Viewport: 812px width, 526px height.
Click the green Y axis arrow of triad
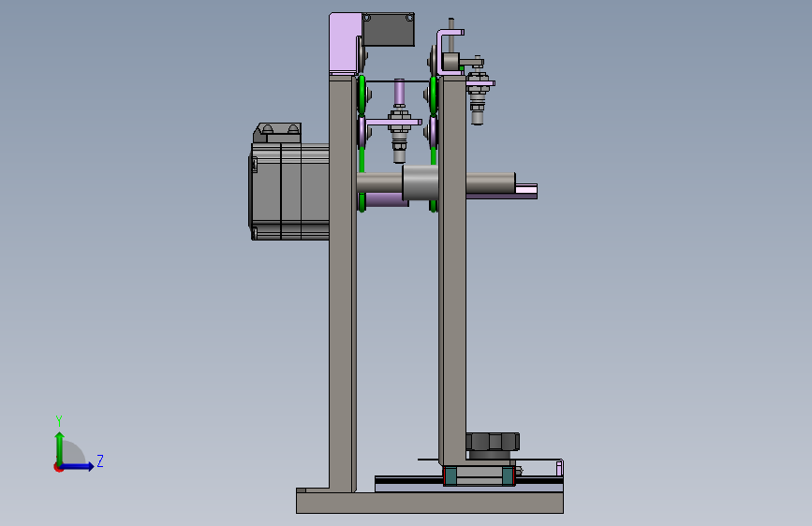60,448
